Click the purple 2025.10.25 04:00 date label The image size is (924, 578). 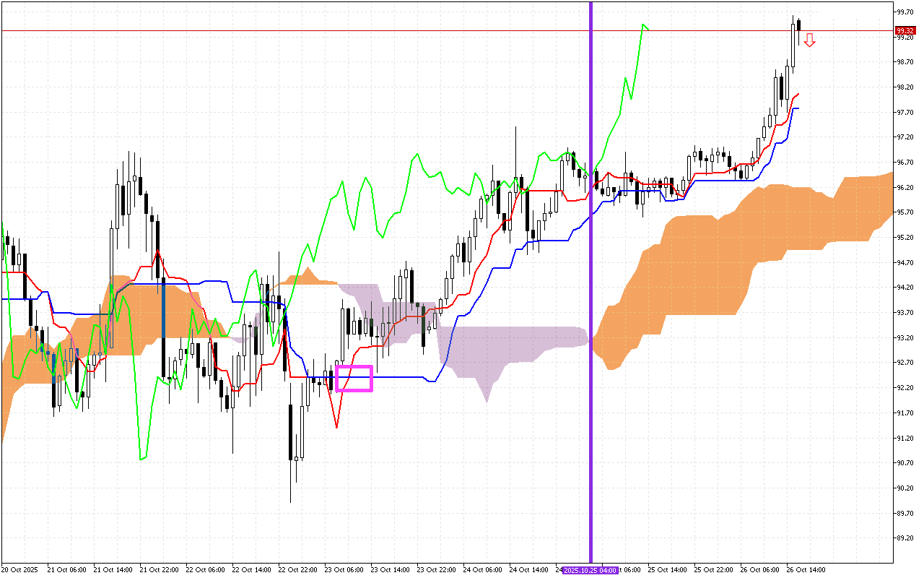tap(590, 570)
